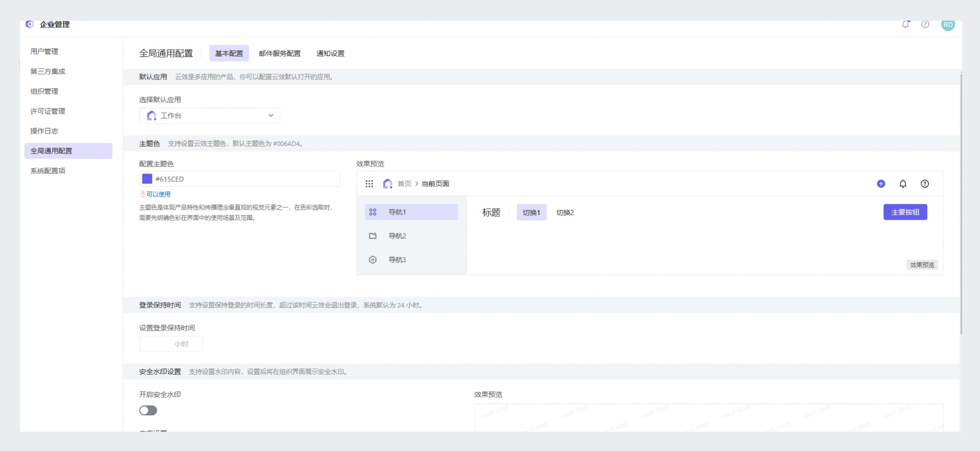Click the #615CED color input field

click(x=240, y=179)
